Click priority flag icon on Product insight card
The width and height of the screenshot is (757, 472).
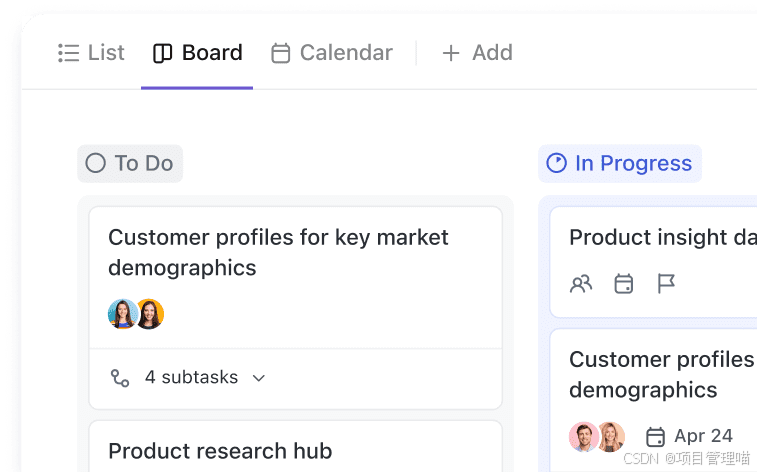click(x=666, y=284)
